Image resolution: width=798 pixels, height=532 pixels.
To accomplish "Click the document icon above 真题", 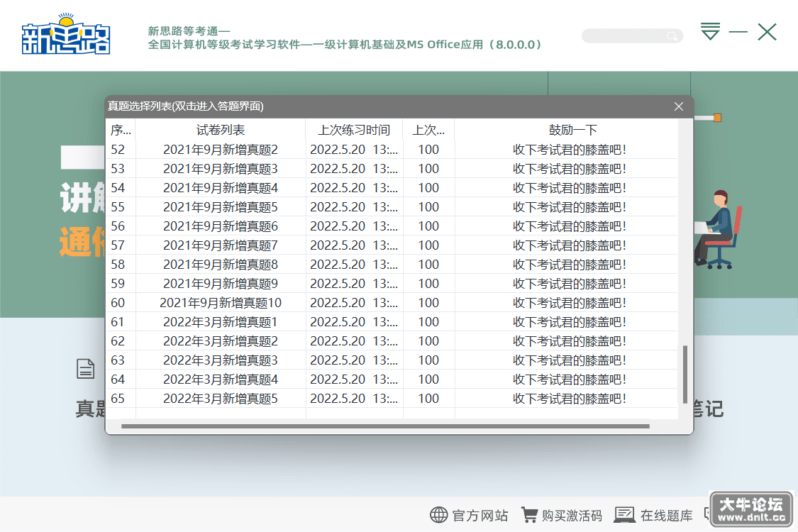I will coord(86,369).
